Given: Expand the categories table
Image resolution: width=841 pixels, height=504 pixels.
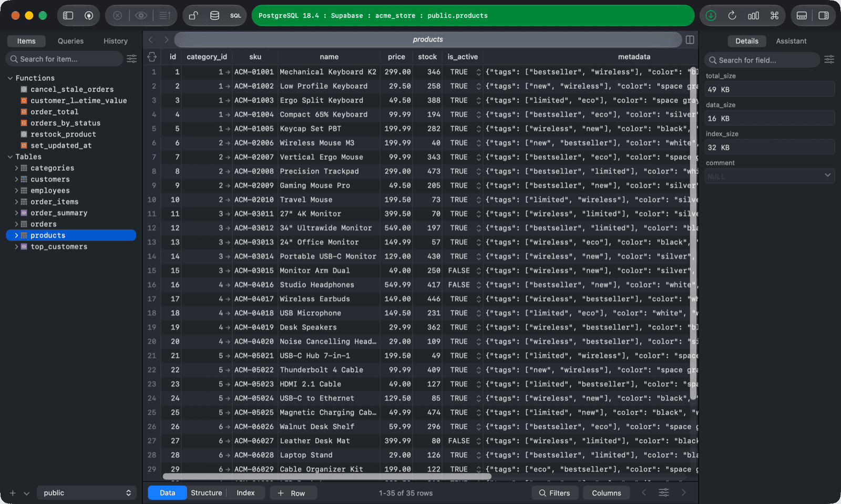Looking at the screenshot, I should click(x=16, y=168).
